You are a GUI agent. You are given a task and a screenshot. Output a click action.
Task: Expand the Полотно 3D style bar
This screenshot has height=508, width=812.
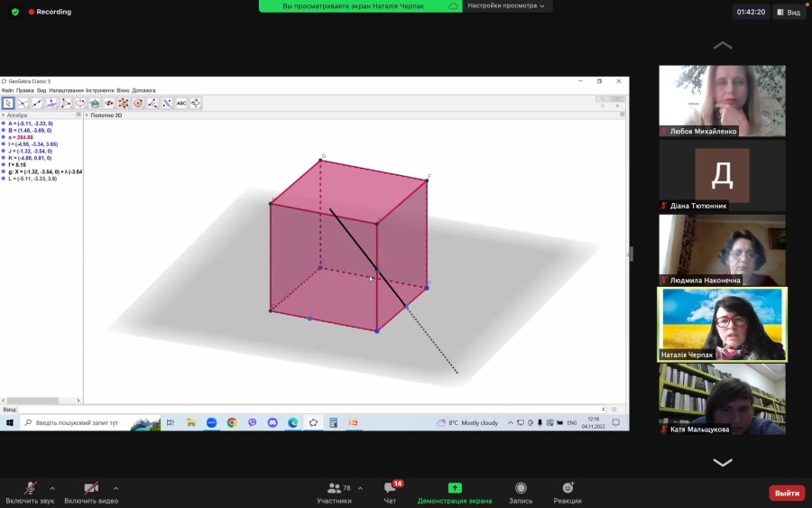pos(87,115)
